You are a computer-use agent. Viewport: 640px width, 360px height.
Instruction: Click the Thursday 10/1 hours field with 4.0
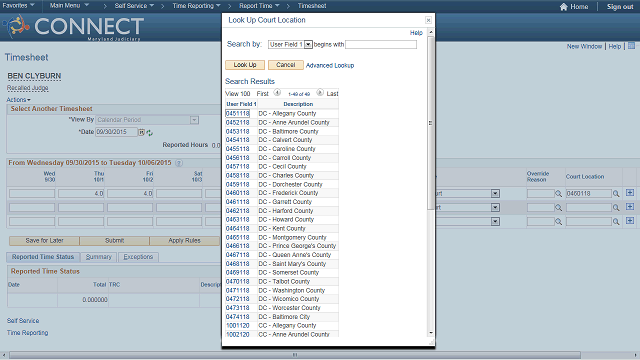[81, 193]
